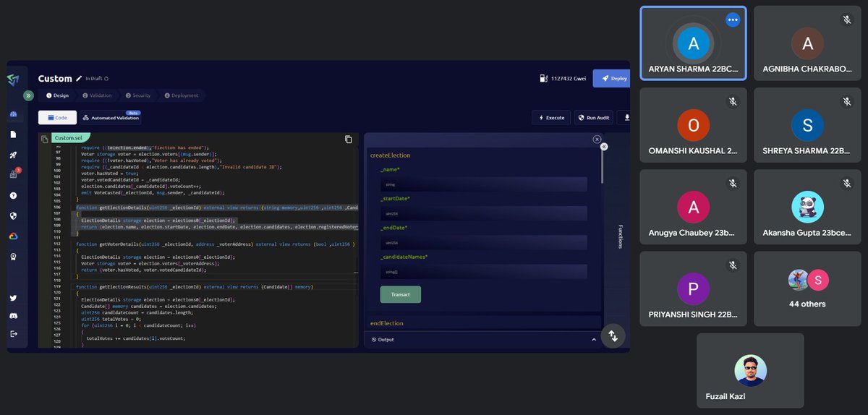Click the In Draft status refresh icon
This screenshot has width=868, height=415.
point(106,78)
